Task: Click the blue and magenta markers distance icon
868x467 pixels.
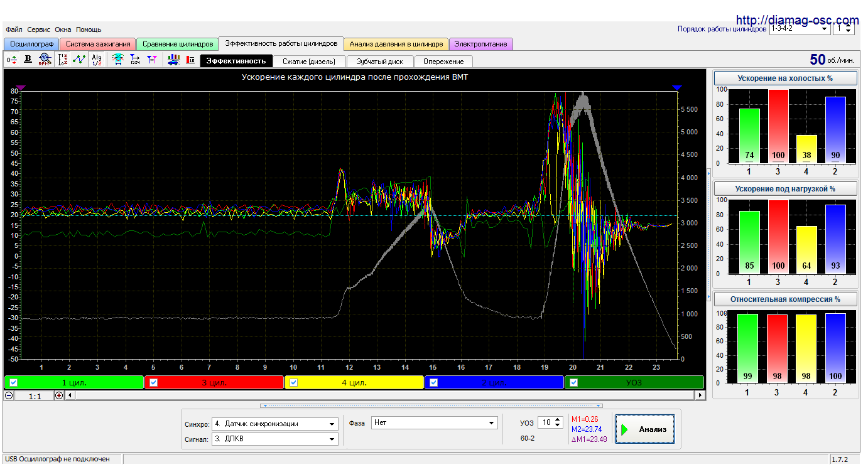Action: point(151,60)
